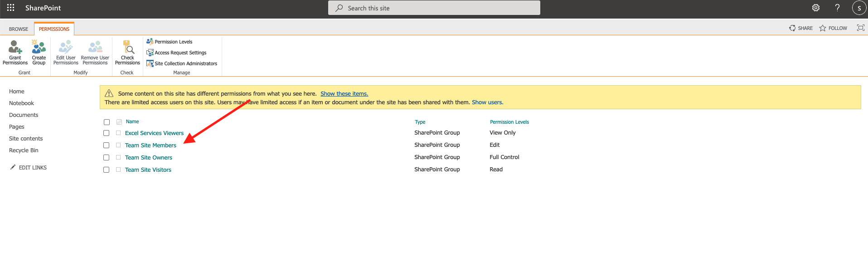868x276 pixels.
Task: Check the Team Site Owners row checkbox
Action: pyautogui.click(x=107, y=158)
